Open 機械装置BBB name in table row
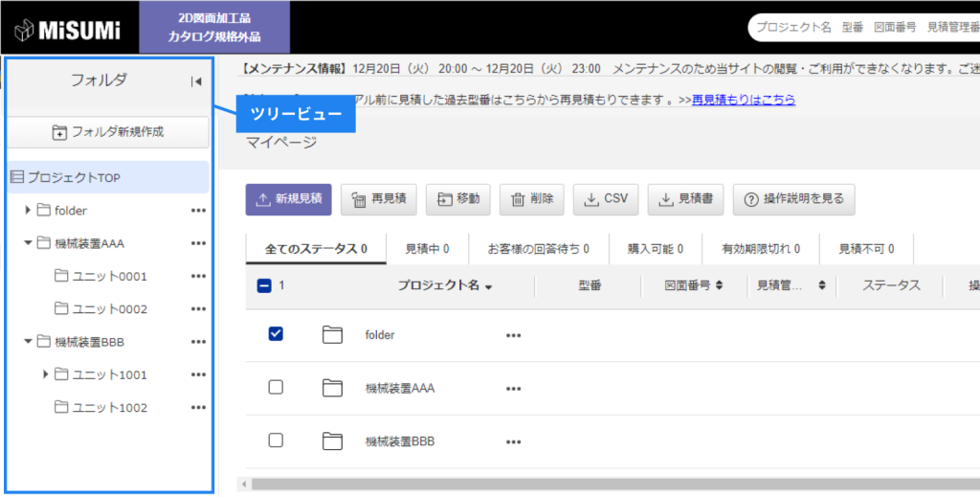The height and width of the screenshot is (497, 980). pos(400,441)
